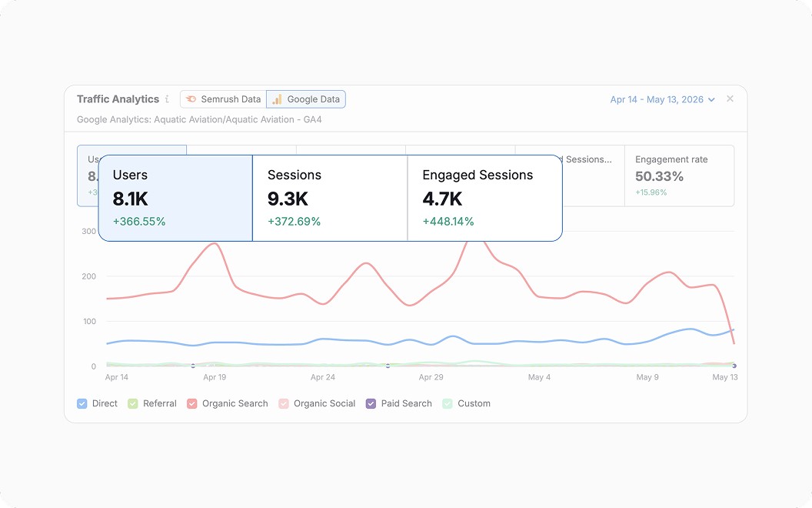
Task: Select the Engaged Sessions metric card
Action: click(484, 198)
